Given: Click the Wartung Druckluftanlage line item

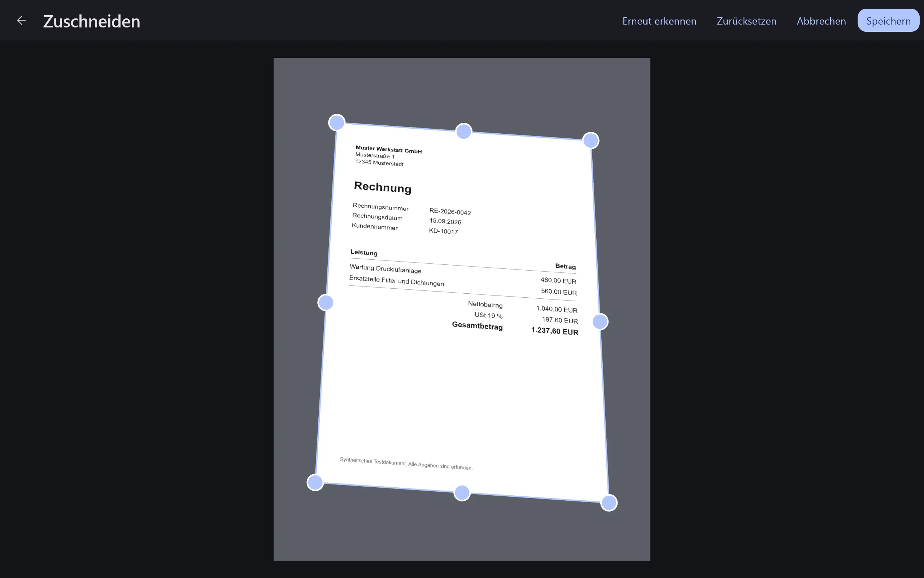Looking at the screenshot, I should point(385,269).
